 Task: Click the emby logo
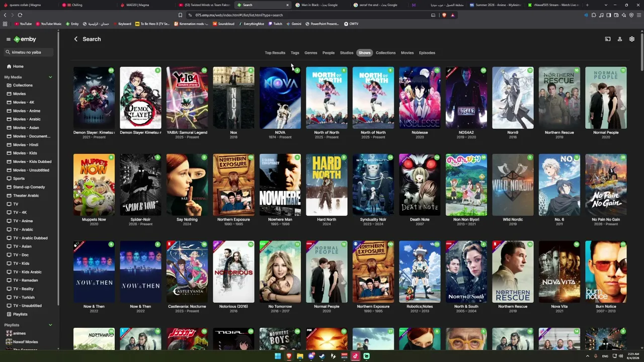pos(25,39)
